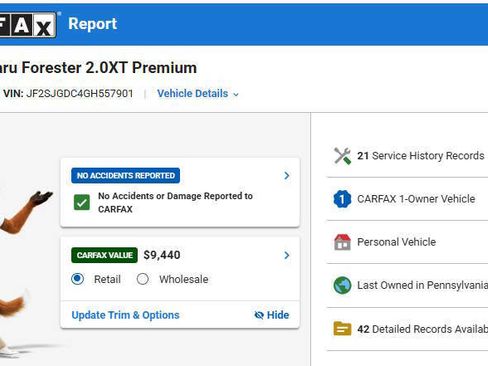488x366 pixels.
Task: Click the CARFAX VALUE badge
Action: 104,255
